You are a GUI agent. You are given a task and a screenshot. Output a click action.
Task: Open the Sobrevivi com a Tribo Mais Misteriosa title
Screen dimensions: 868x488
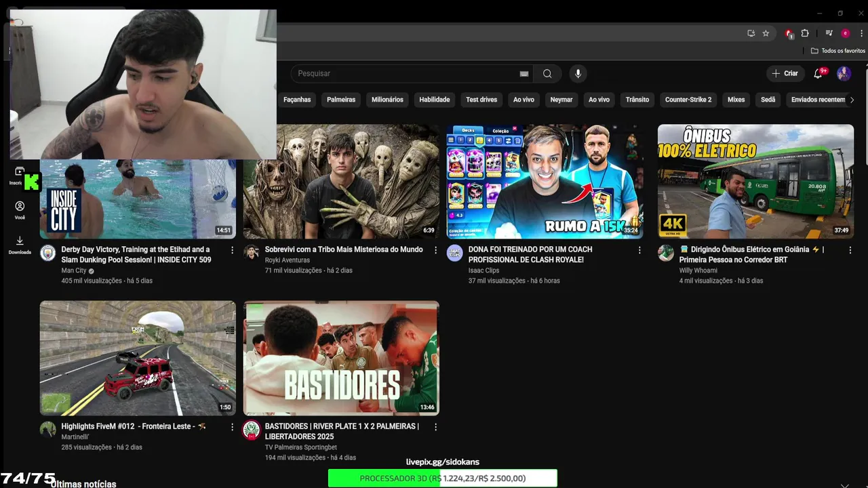(344, 249)
